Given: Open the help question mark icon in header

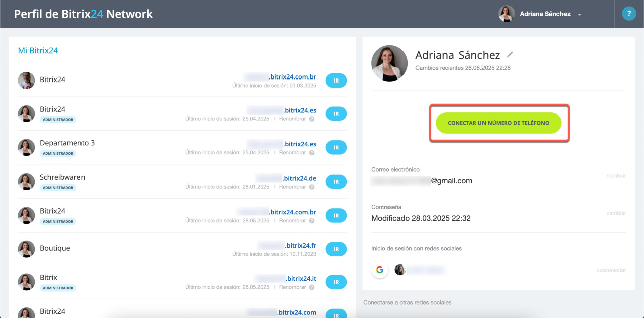Looking at the screenshot, I should 629,14.
